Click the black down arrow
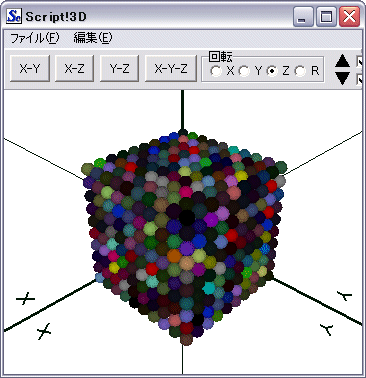 point(342,78)
